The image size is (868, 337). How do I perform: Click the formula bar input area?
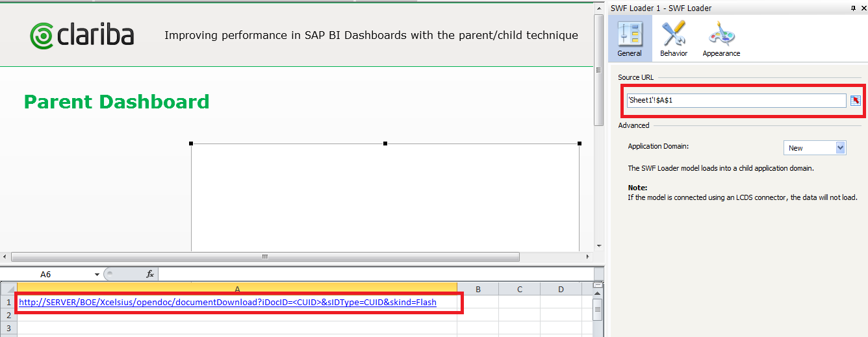tap(377, 274)
